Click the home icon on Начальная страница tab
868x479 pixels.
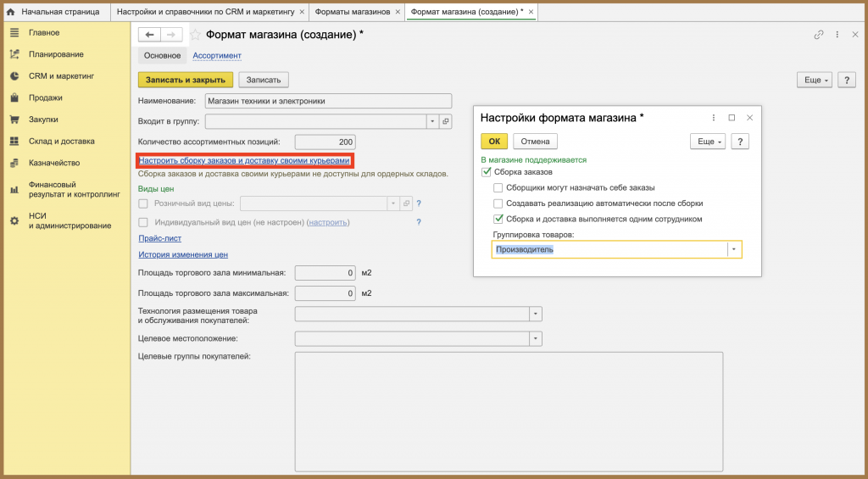pyautogui.click(x=10, y=12)
